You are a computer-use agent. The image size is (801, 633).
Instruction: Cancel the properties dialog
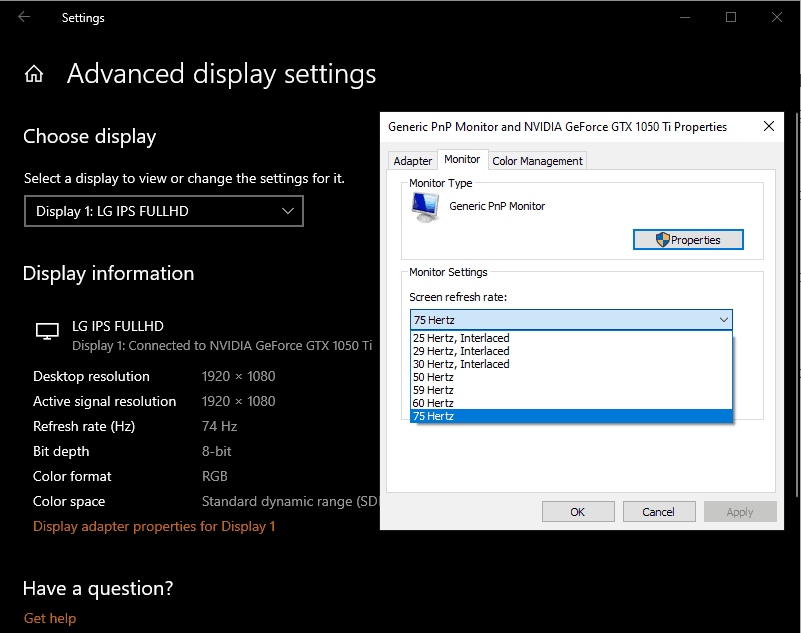658,512
